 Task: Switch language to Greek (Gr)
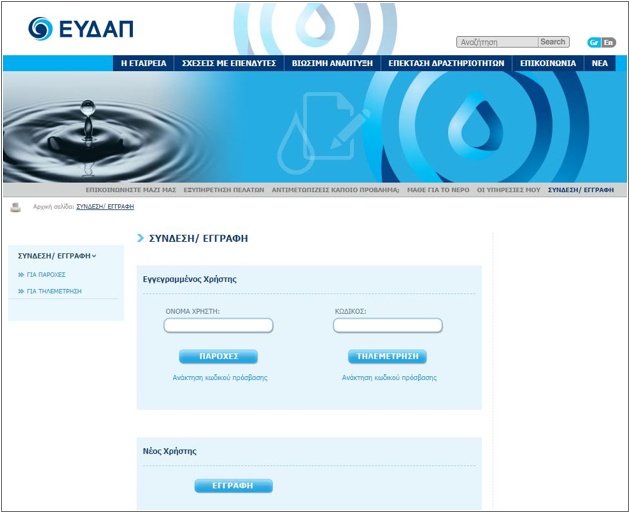594,42
